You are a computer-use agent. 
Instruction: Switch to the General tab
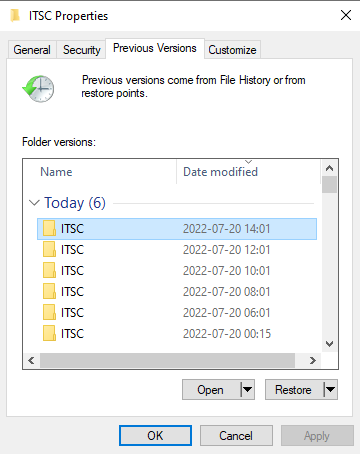tap(32, 50)
